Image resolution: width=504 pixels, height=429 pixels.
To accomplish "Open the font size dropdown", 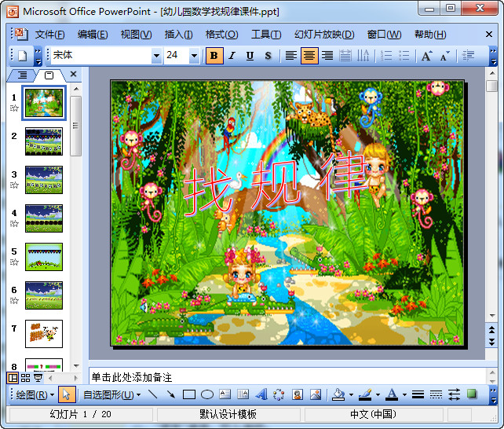I will point(194,56).
